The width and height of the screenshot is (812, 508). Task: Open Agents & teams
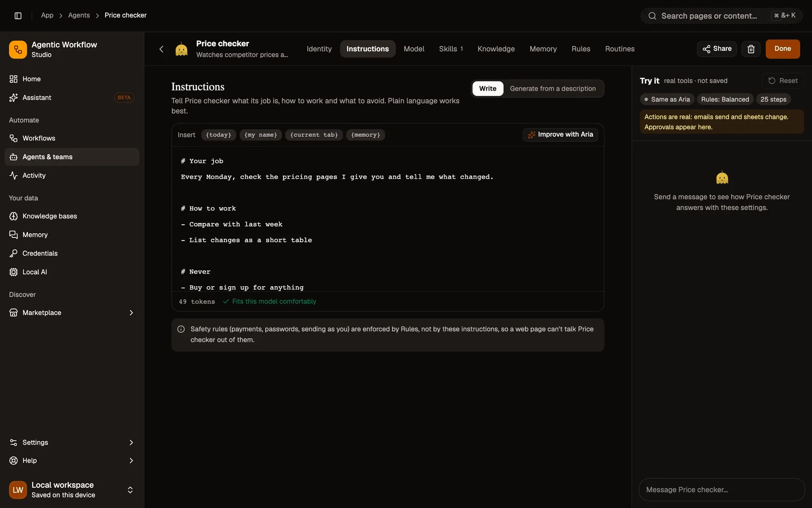(x=72, y=157)
